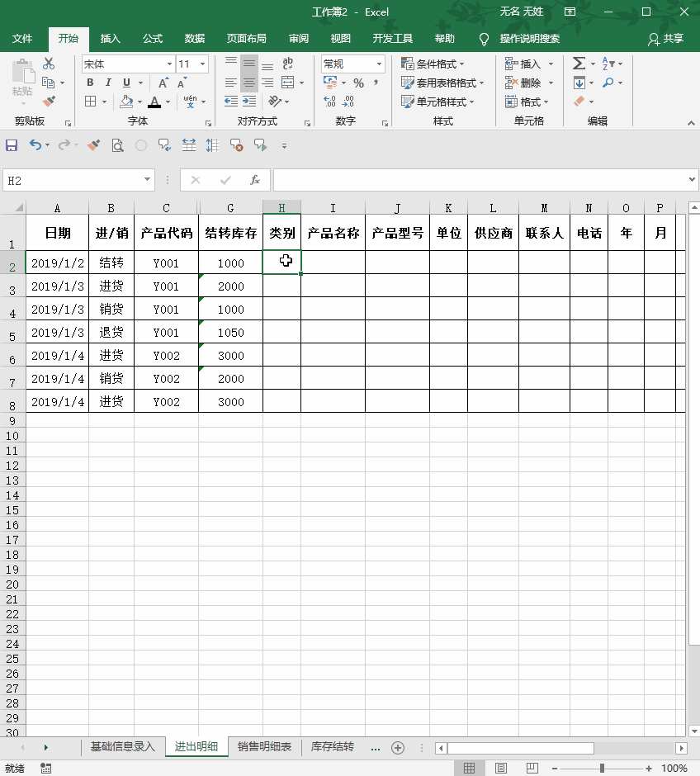
Task: Open the font name combo box 宋体
Action: (x=128, y=64)
